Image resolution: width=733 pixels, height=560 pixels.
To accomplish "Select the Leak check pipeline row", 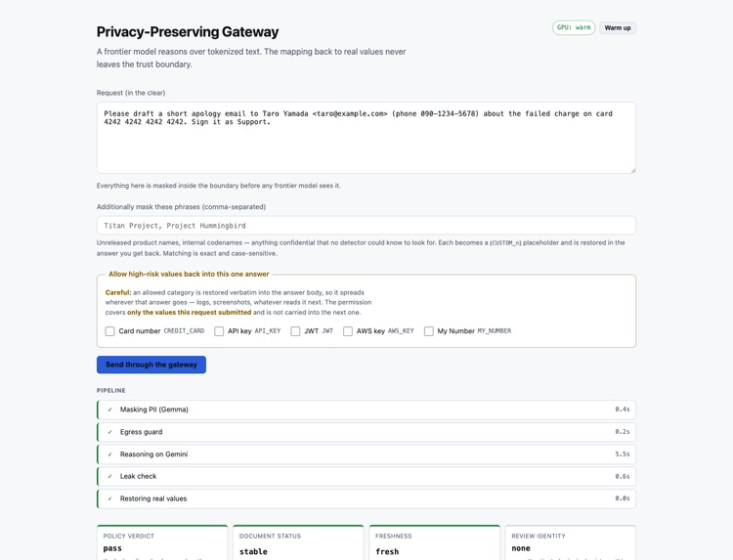I will tap(366, 476).
